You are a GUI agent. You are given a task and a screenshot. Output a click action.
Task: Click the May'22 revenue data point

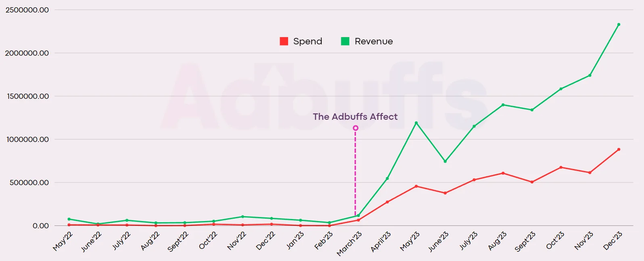pyautogui.click(x=69, y=219)
